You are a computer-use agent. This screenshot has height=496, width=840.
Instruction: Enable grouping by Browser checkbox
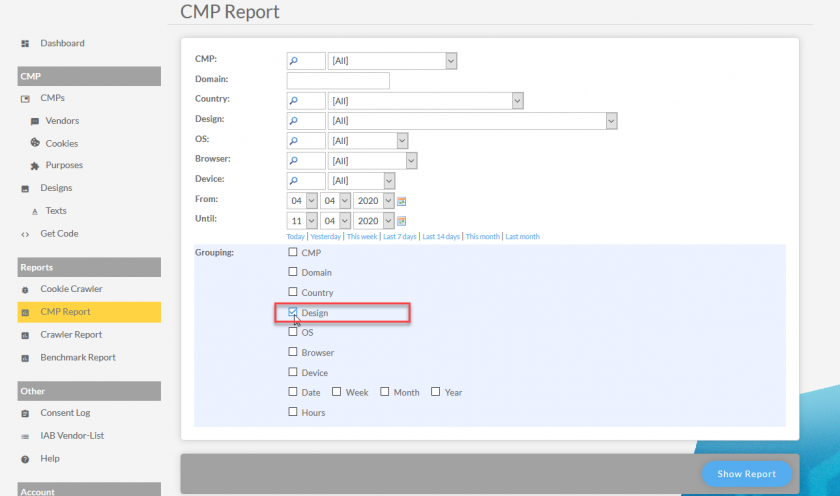[292, 351]
